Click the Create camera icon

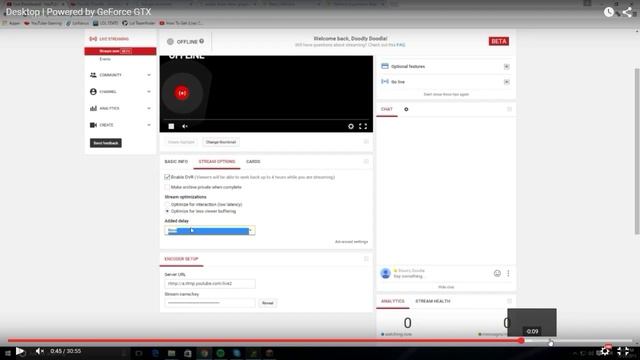point(93,125)
